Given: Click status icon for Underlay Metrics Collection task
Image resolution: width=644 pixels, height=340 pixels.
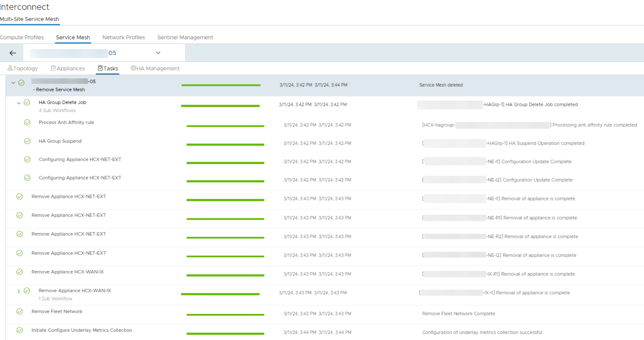Looking at the screenshot, I should (x=20, y=330).
